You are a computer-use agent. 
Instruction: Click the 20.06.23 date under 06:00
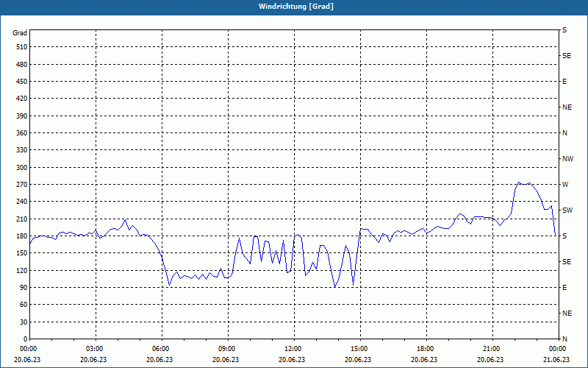(159, 359)
